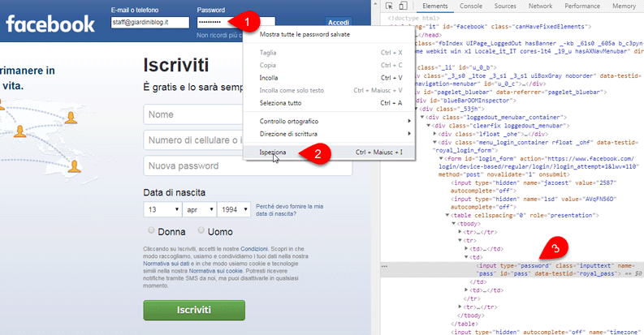Select the hidden input timezone line
The image size is (644, 335).
tap(545, 332)
